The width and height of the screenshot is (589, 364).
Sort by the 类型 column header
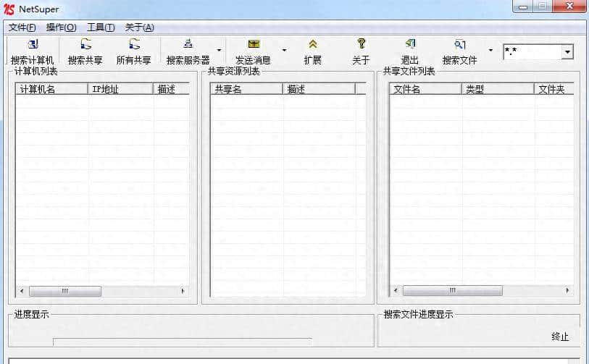coord(498,89)
